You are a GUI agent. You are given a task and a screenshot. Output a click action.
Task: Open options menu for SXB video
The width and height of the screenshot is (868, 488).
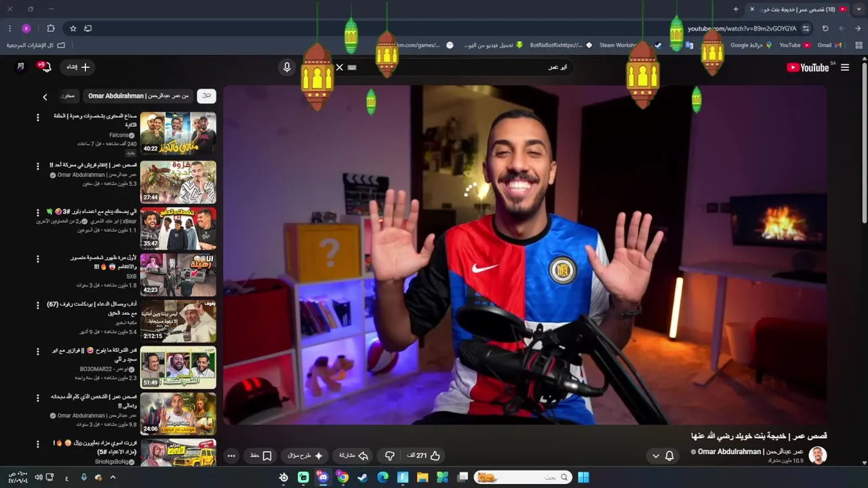(x=38, y=259)
